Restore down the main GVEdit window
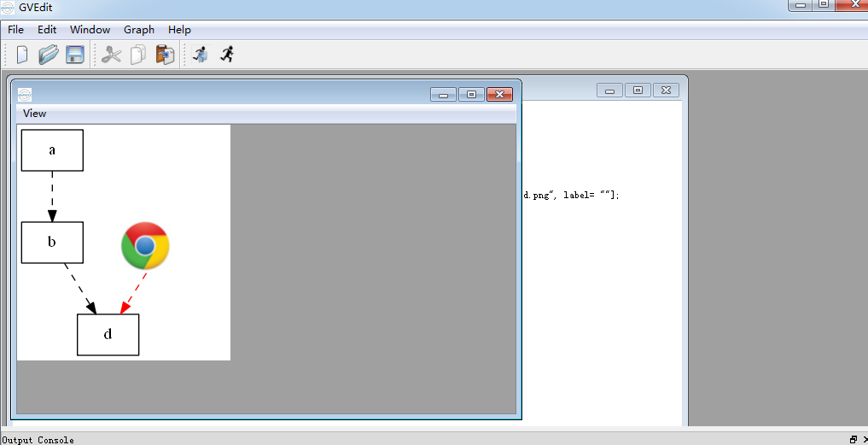868x445 pixels. tap(824, 5)
